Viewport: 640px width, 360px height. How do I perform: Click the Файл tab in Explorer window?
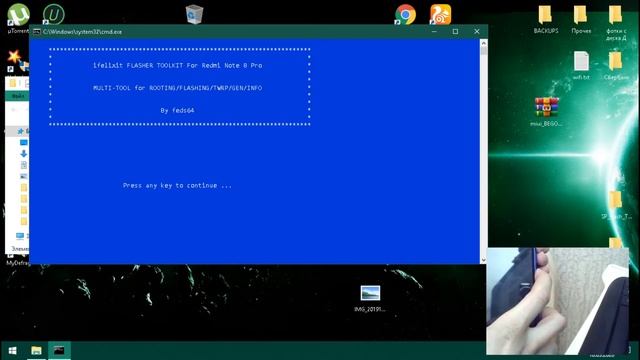pyautogui.click(x=18, y=96)
